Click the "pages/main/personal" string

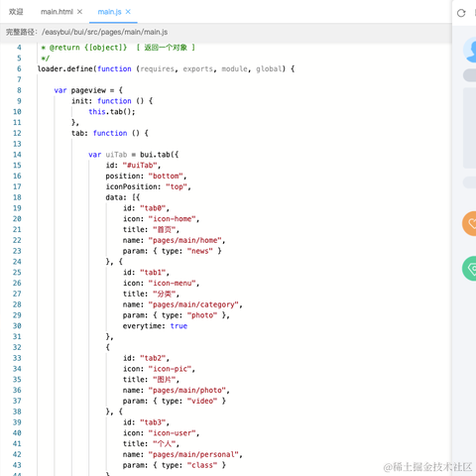click(193, 454)
